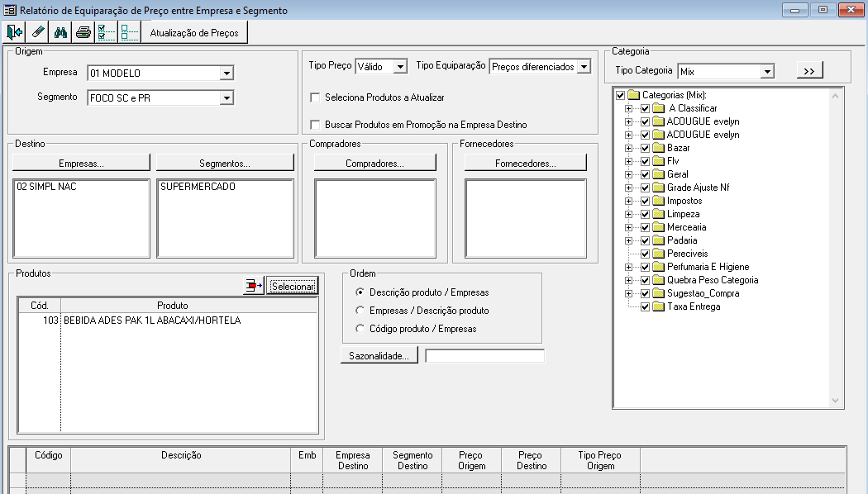Enable Buscar Produtos em Promoção checkbox
Viewport: 868px width, 494px height.
(315, 125)
